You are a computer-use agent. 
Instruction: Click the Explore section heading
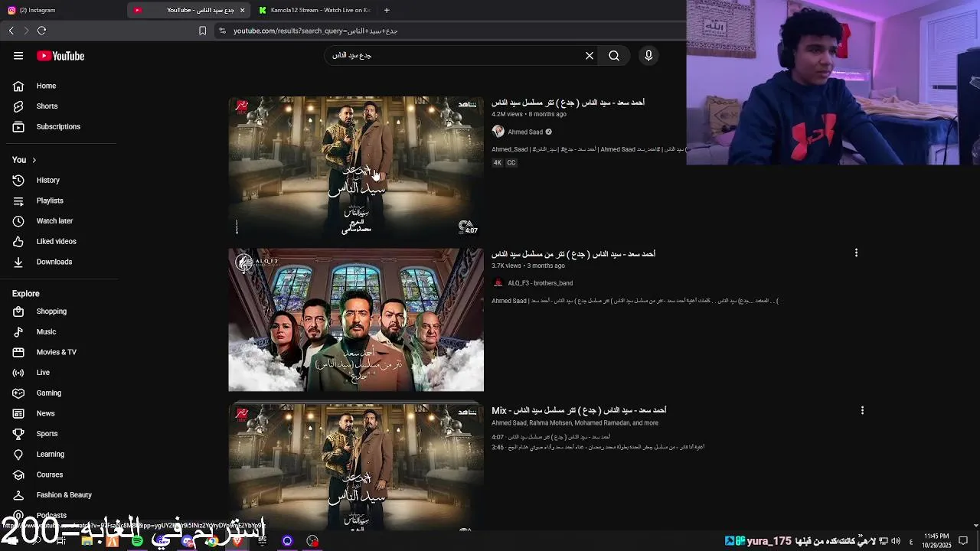pyautogui.click(x=26, y=294)
